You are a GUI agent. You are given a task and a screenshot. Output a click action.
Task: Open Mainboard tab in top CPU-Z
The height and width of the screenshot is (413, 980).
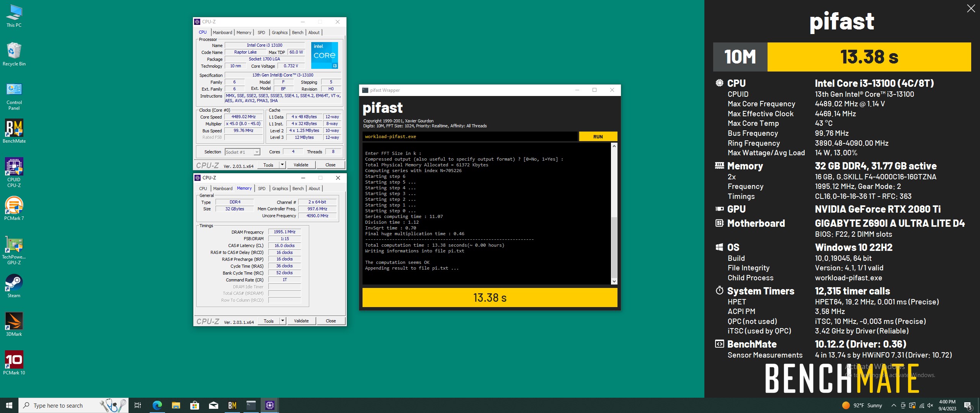coord(222,33)
